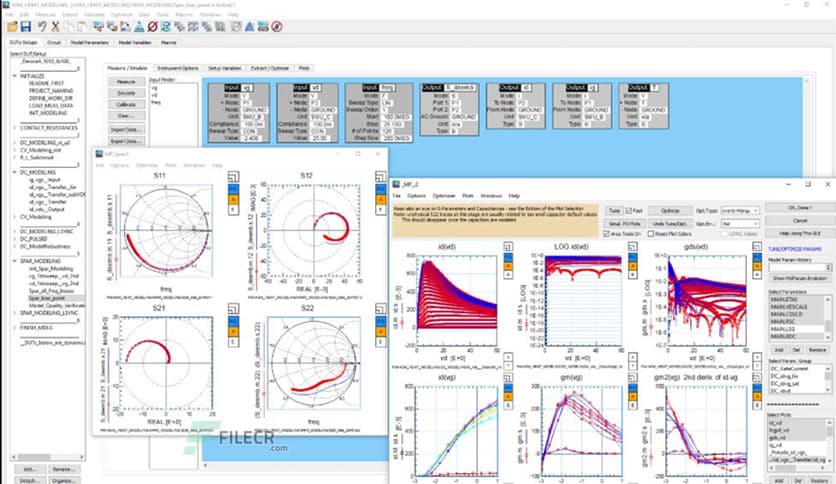
Task: Open the Opt.Type dropdown
Action: click(x=740, y=211)
